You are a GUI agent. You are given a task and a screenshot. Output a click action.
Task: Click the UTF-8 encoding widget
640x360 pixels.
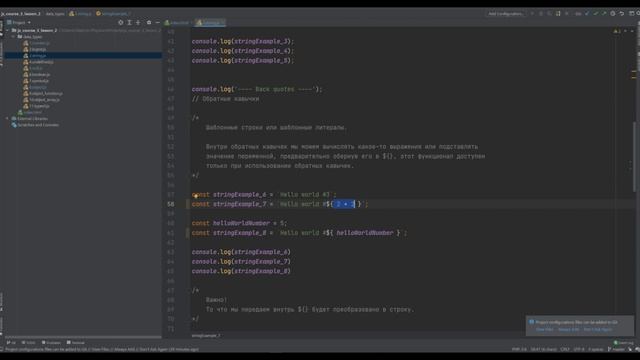click(579, 349)
